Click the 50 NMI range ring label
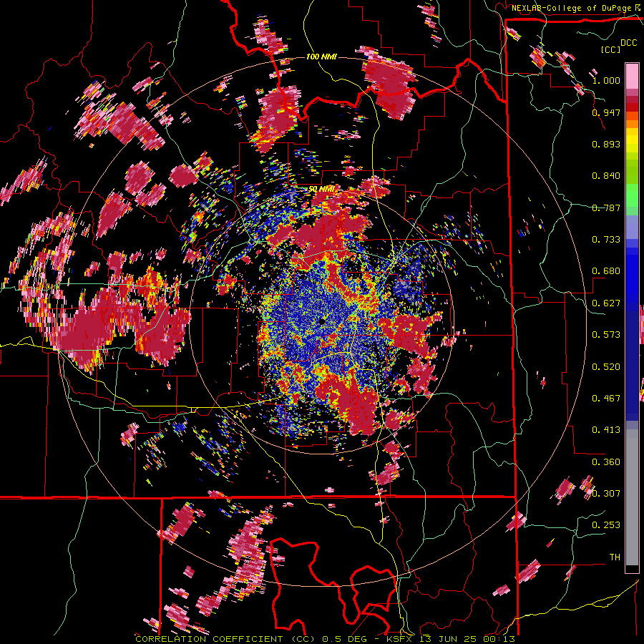The width and height of the screenshot is (644, 644). point(321,190)
